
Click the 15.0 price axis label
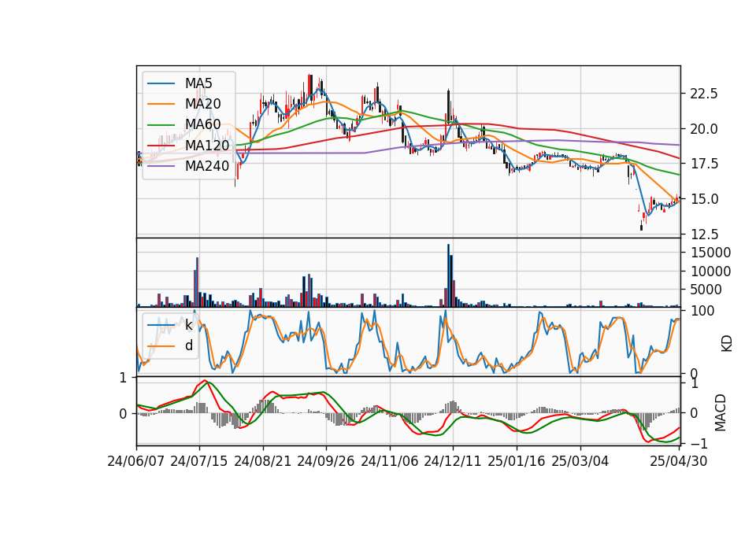pos(704,199)
